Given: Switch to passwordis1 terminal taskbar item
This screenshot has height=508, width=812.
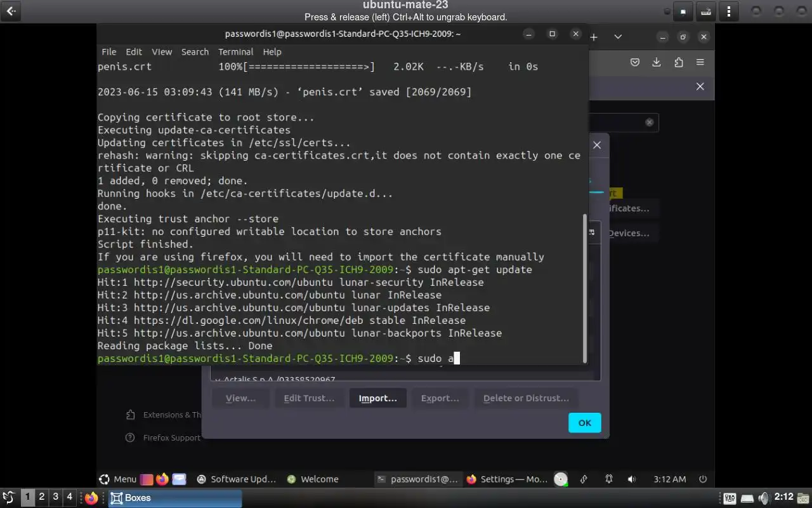Looking at the screenshot, I should pyautogui.click(x=417, y=479).
